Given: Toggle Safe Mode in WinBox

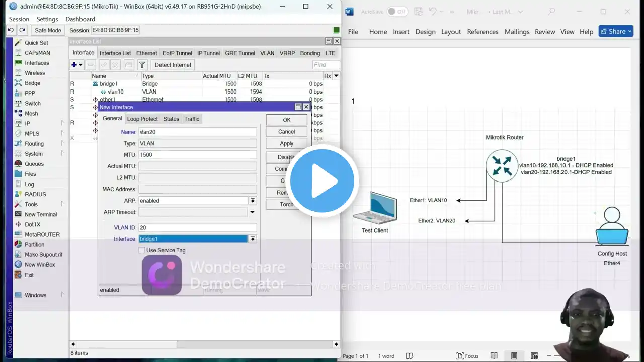Looking at the screenshot, I should tap(47, 30).
